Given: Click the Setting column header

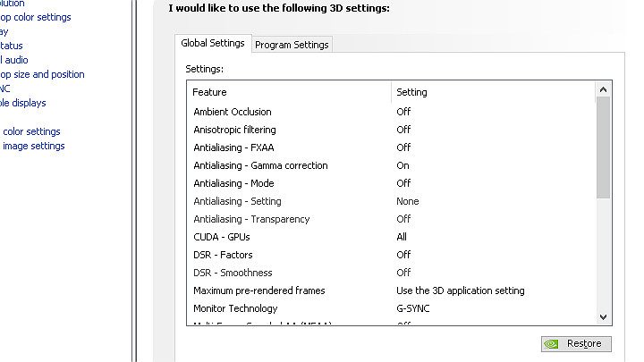Looking at the screenshot, I should tap(412, 92).
